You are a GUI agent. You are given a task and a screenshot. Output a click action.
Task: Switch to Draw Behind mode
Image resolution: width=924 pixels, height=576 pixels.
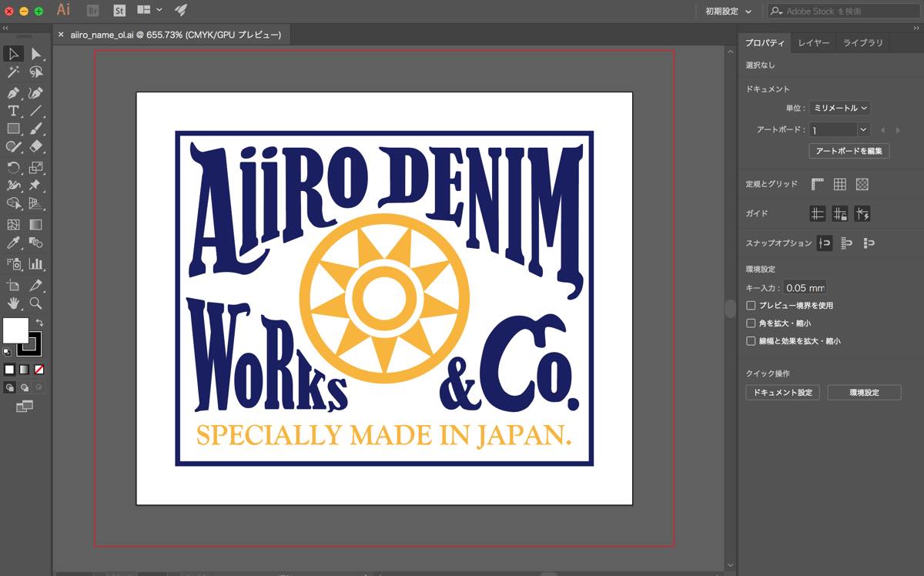coord(24,387)
